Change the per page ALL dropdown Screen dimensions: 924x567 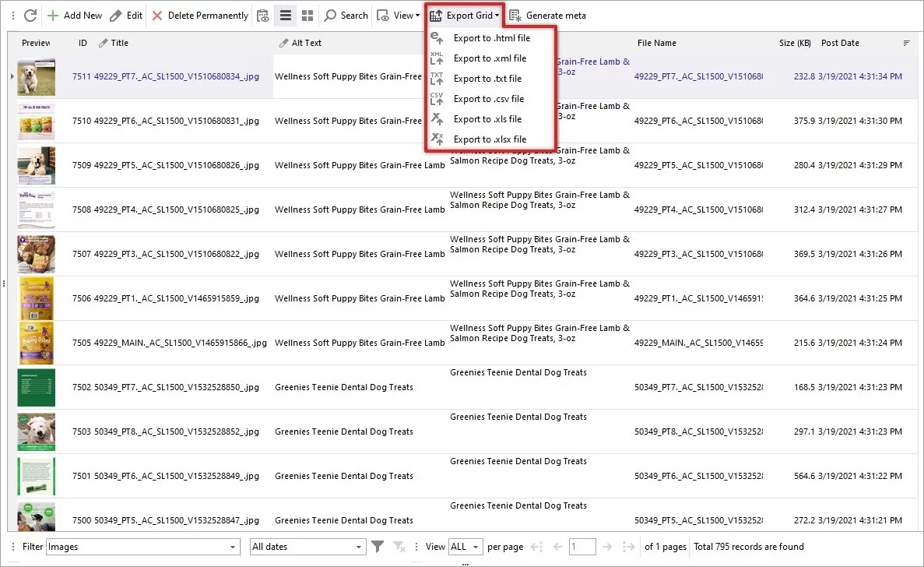coord(465,546)
